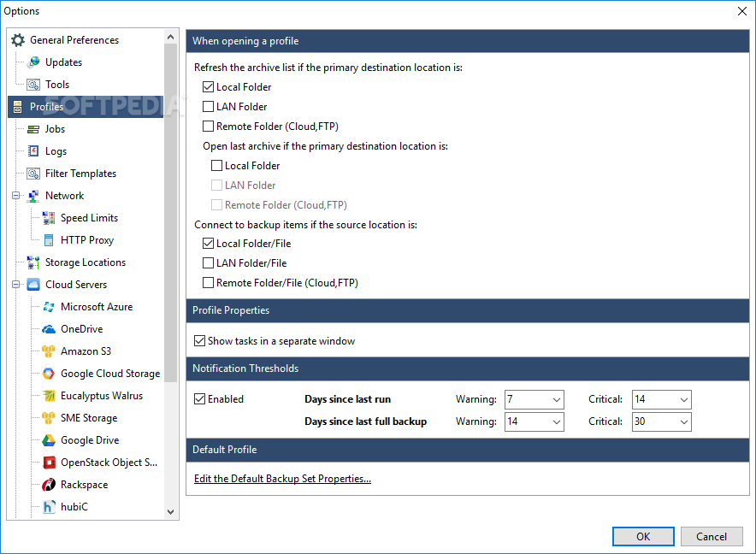Click the hubiC icon

point(49,507)
